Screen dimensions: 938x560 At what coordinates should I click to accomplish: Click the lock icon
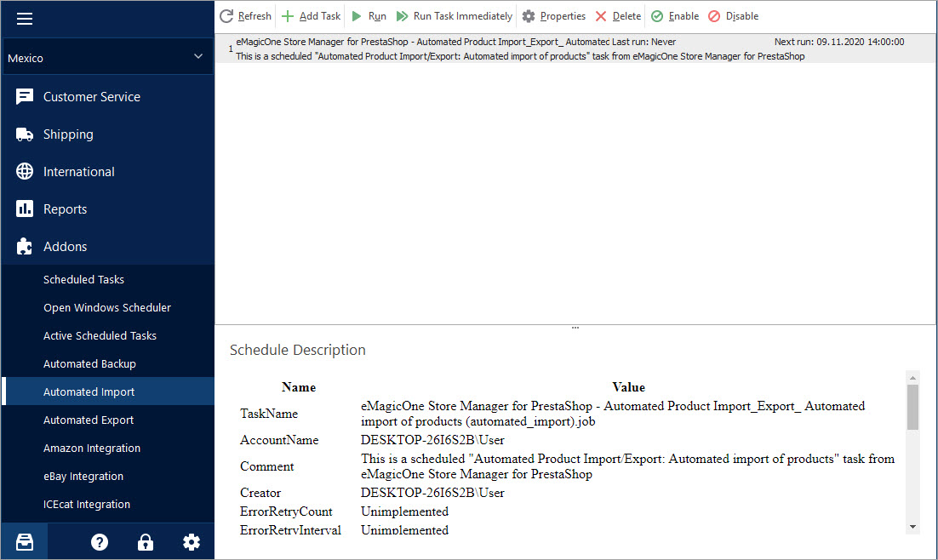pos(146,542)
